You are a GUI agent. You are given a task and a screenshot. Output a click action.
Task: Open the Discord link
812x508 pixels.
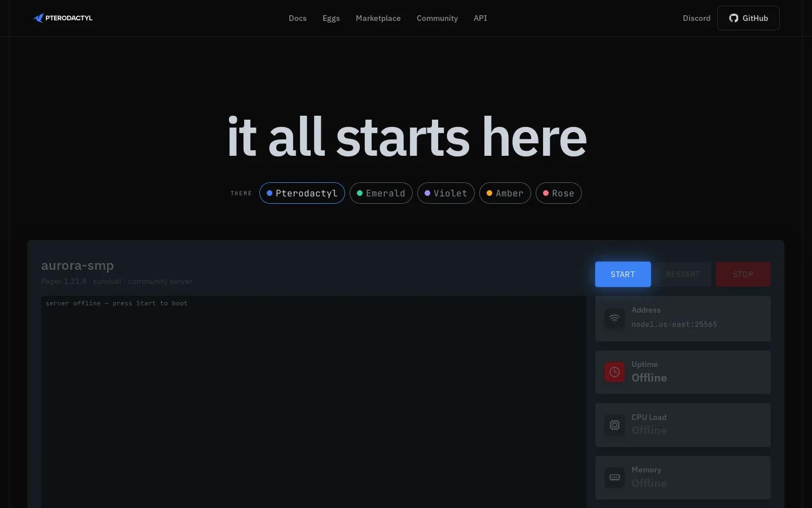tap(696, 18)
